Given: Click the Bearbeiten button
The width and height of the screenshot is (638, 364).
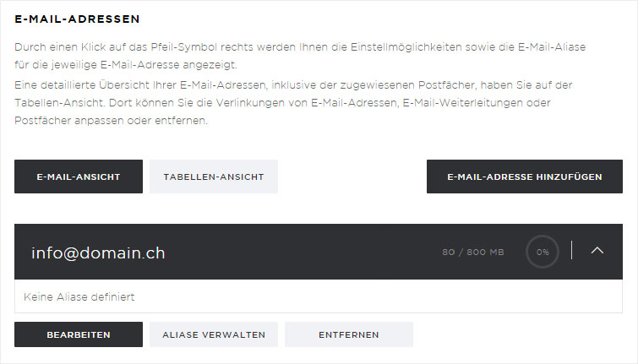Looking at the screenshot, I should (x=79, y=334).
